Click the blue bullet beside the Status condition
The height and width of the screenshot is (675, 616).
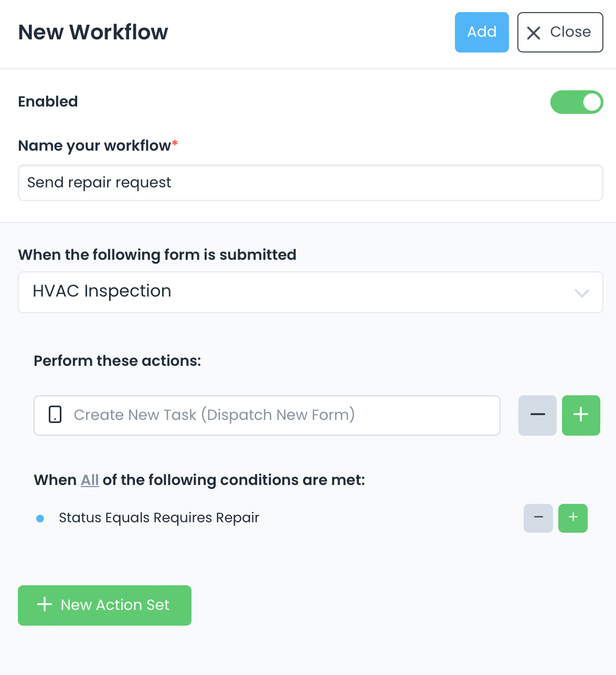[x=40, y=519]
